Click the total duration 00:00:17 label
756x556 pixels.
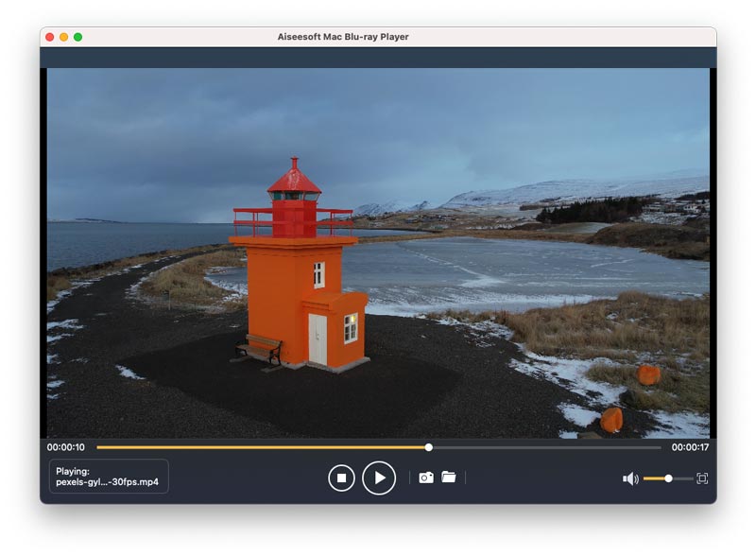(x=690, y=447)
